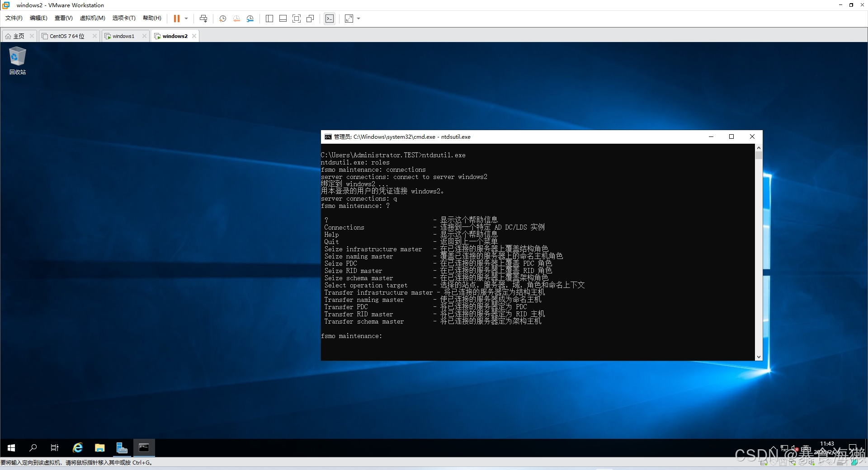868x470 pixels.
Task: Take a snapshot of this VM
Action: coord(222,19)
